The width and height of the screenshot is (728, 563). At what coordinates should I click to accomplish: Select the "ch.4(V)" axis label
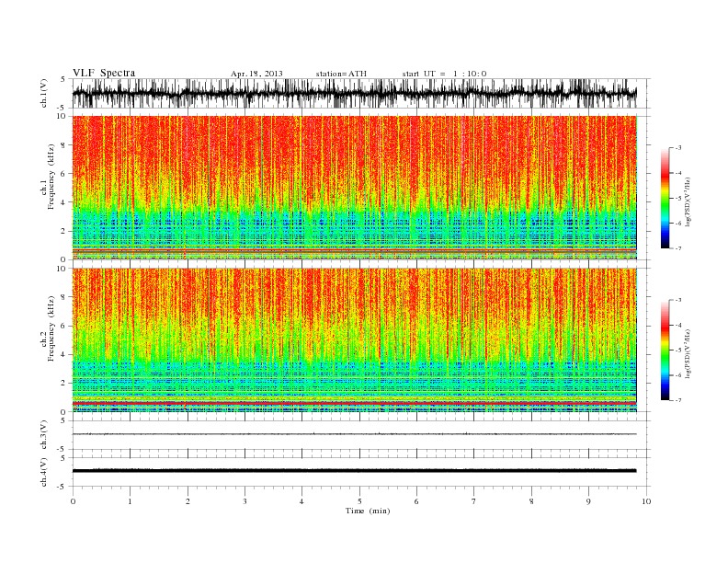click(x=44, y=472)
